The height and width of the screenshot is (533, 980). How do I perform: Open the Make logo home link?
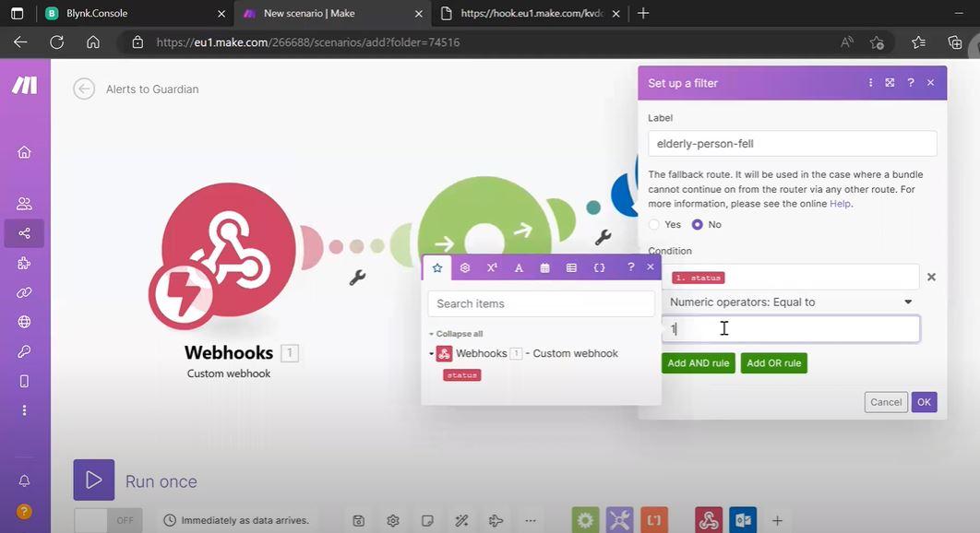tap(24, 85)
